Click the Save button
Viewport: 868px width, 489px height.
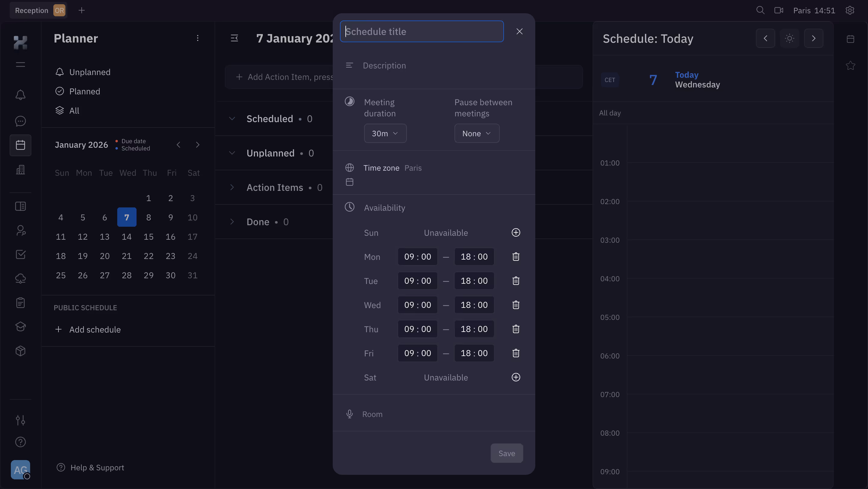tap(507, 453)
